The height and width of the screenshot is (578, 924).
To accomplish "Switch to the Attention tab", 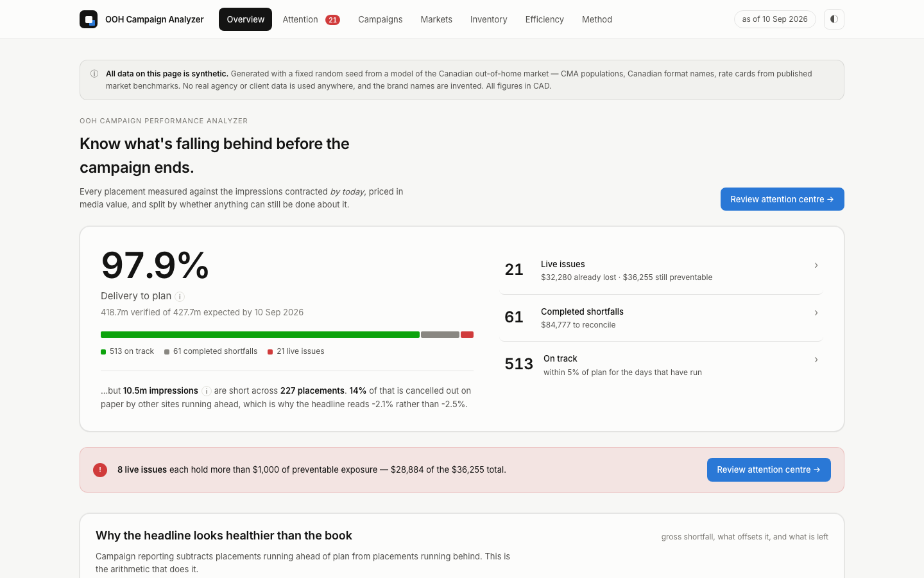I will click(311, 19).
